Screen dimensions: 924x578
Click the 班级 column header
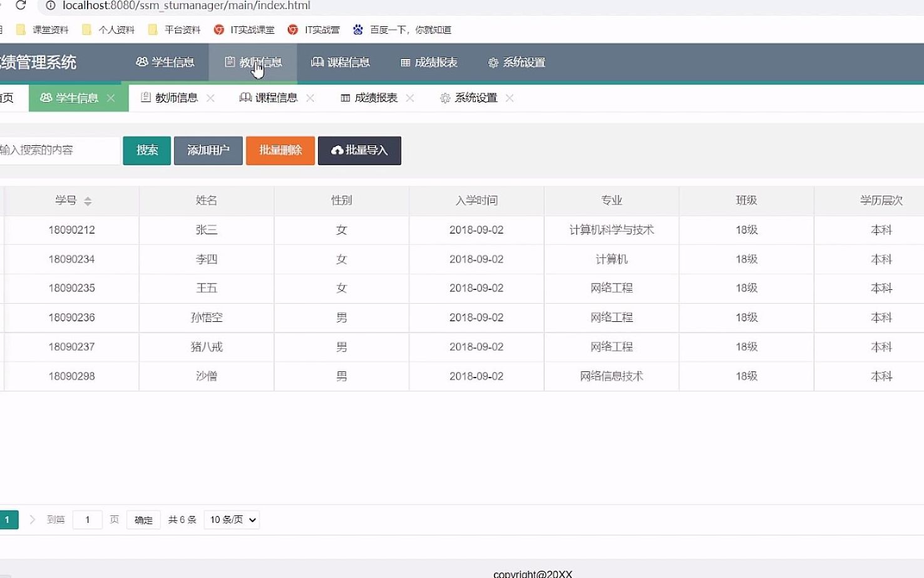pyautogui.click(x=747, y=200)
